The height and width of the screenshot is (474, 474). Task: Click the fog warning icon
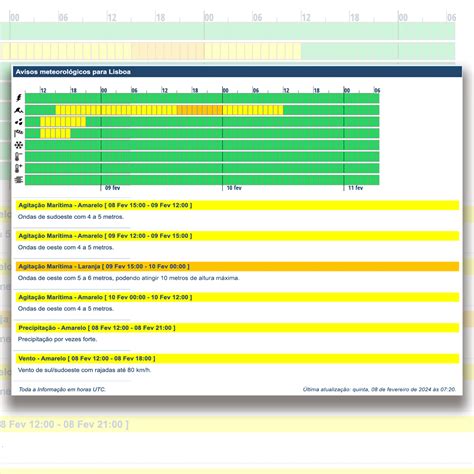tap(19, 180)
